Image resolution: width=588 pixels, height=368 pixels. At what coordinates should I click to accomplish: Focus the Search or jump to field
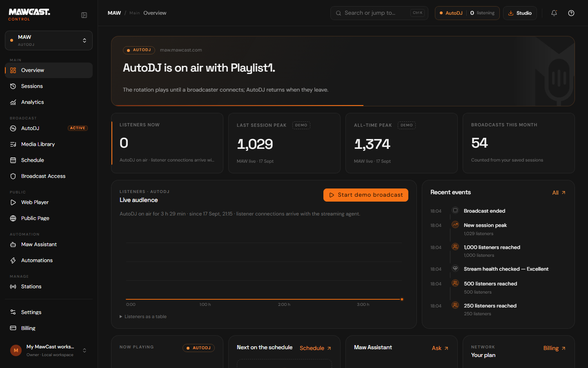[379, 13]
